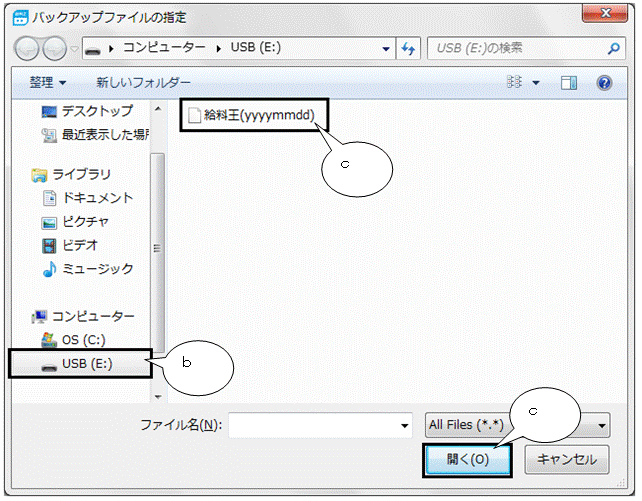The width and height of the screenshot is (642, 501).
Task: Open ビデオ library
Action: click(x=70, y=246)
